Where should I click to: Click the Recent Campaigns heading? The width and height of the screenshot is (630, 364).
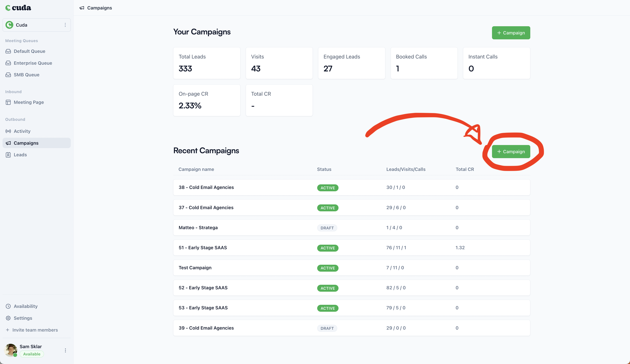point(206,151)
